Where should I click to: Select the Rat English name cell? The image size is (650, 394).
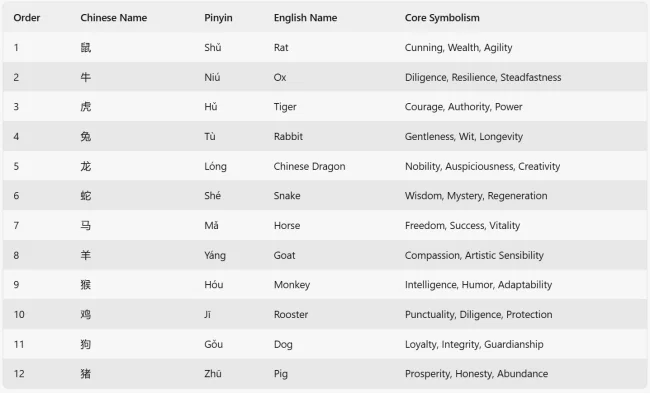tap(281, 48)
